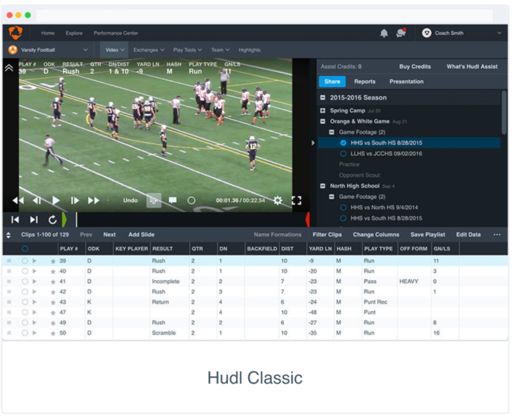
Task: Click the timeline playhead bar
Action: tap(77, 219)
